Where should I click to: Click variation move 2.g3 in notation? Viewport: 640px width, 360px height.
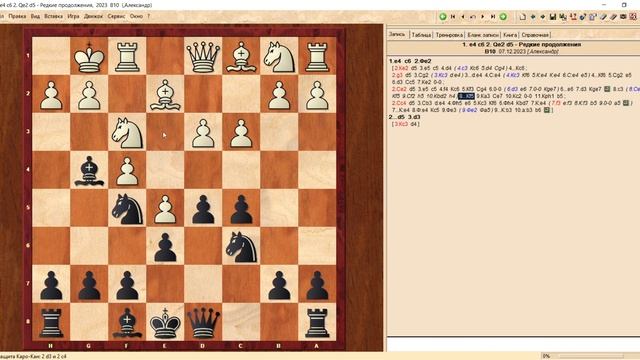point(397,75)
